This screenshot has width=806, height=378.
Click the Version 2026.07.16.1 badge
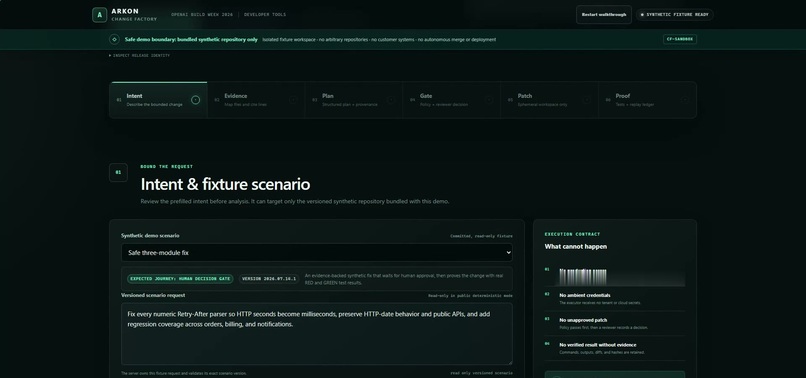pyautogui.click(x=269, y=279)
